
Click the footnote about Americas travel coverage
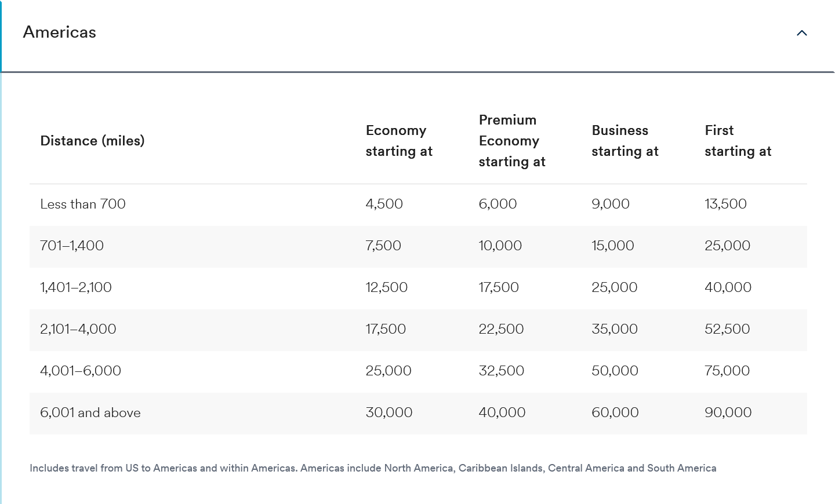(x=372, y=468)
